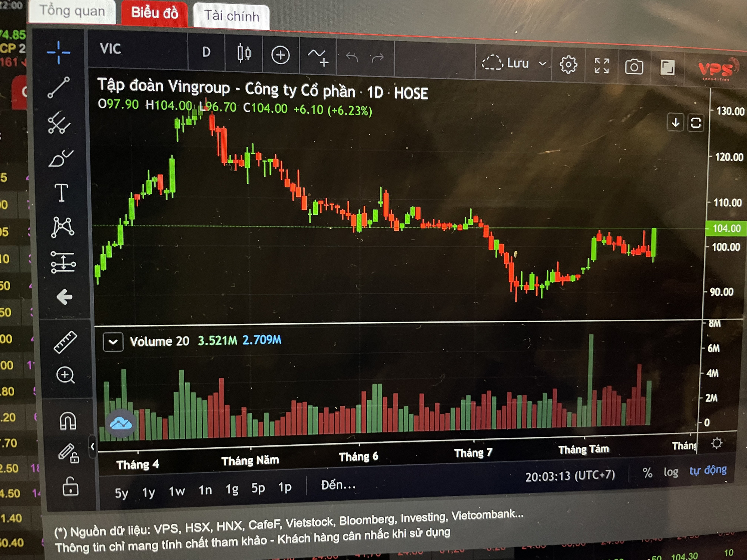
Task: Open the chart patterns tool
Action: point(62,227)
